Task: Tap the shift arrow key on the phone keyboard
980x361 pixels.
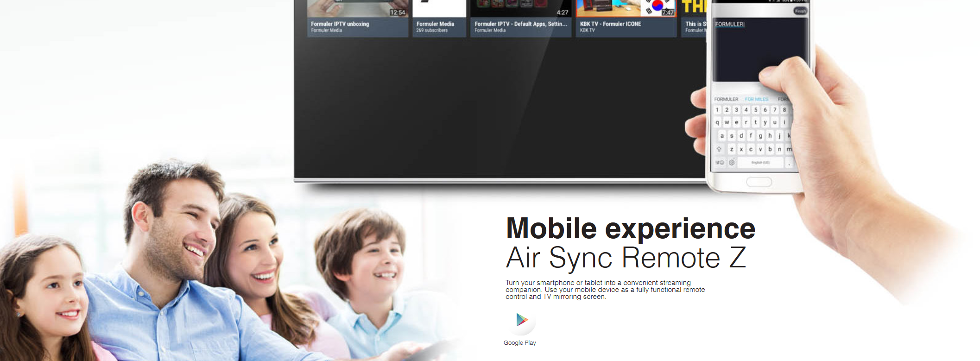Action: (x=719, y=149)
